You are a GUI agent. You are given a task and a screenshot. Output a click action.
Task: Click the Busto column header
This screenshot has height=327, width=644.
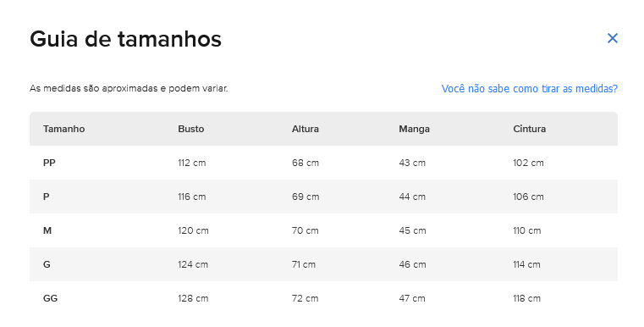coord(191,129)
